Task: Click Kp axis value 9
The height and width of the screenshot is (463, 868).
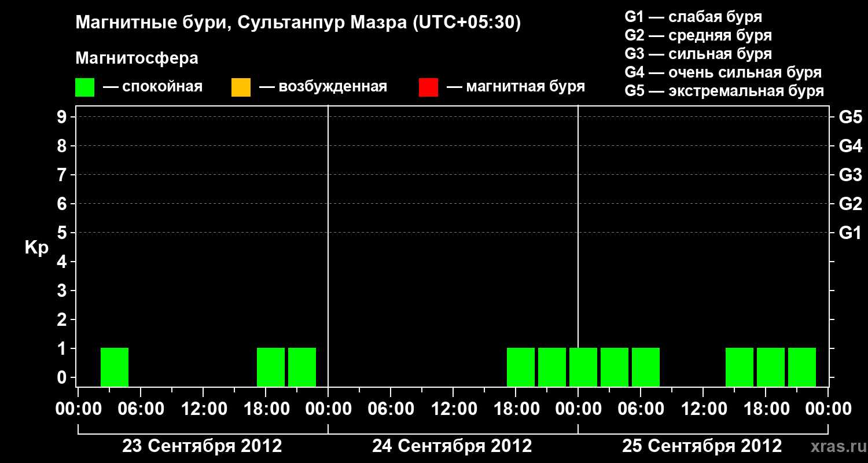Action: [x=62, y=117]
